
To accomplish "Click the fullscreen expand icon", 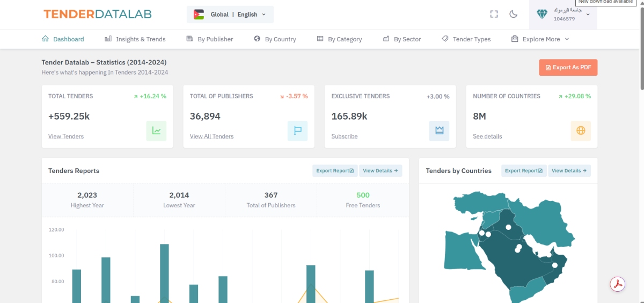I will (494, 15).
